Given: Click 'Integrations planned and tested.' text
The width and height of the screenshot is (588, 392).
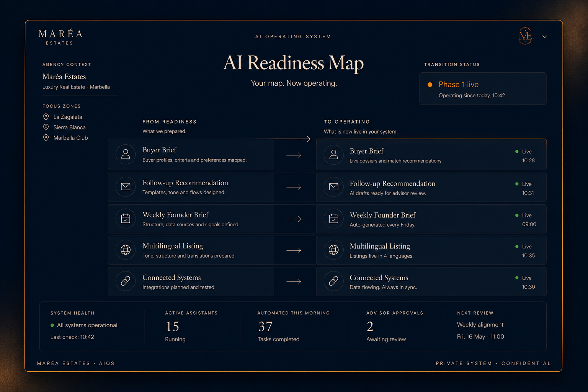Looking at the screenshot, I should [179, 287].
